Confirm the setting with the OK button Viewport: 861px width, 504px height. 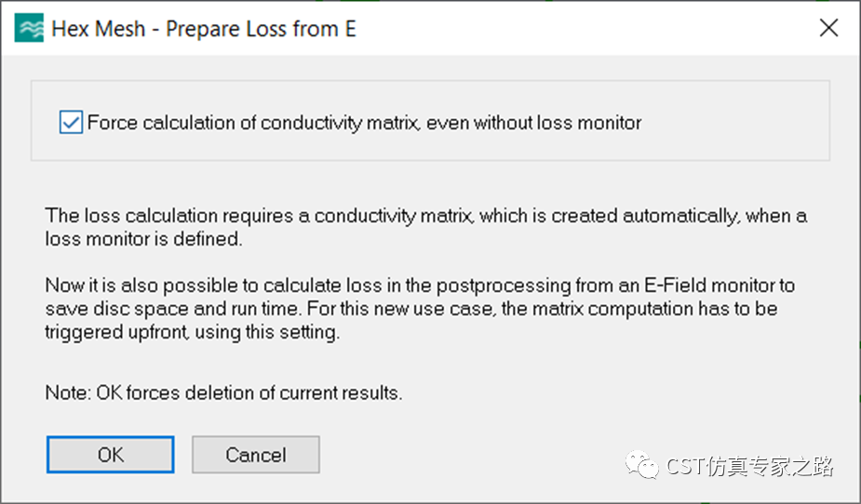point(111,455)
